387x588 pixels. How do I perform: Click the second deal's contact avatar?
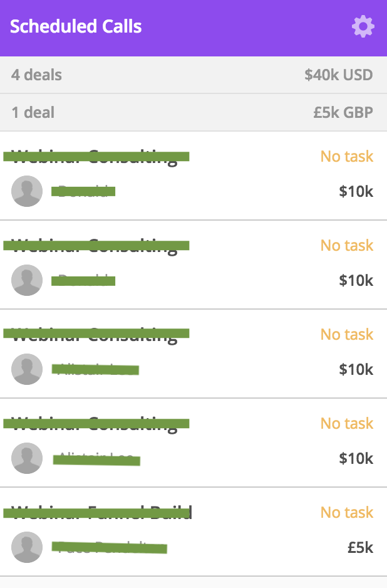26,280
